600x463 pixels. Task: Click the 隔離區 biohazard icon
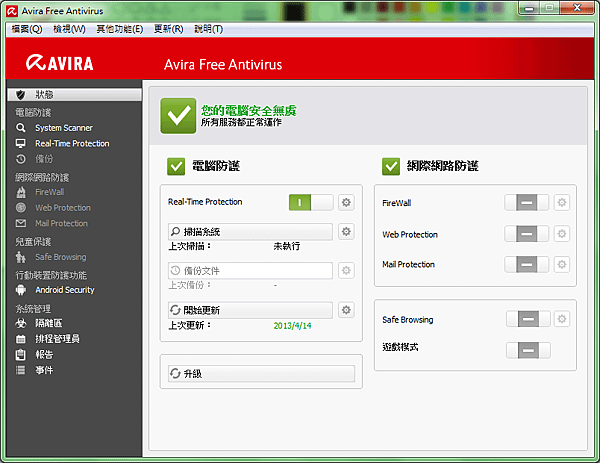(x=21, y=323)
